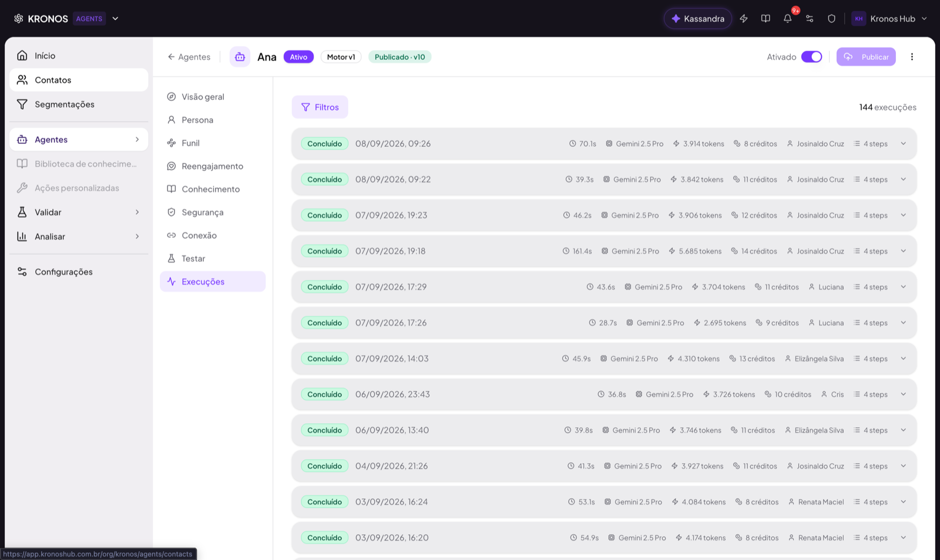Click the robot agent avatar icon beside Ana

[240, 57]
